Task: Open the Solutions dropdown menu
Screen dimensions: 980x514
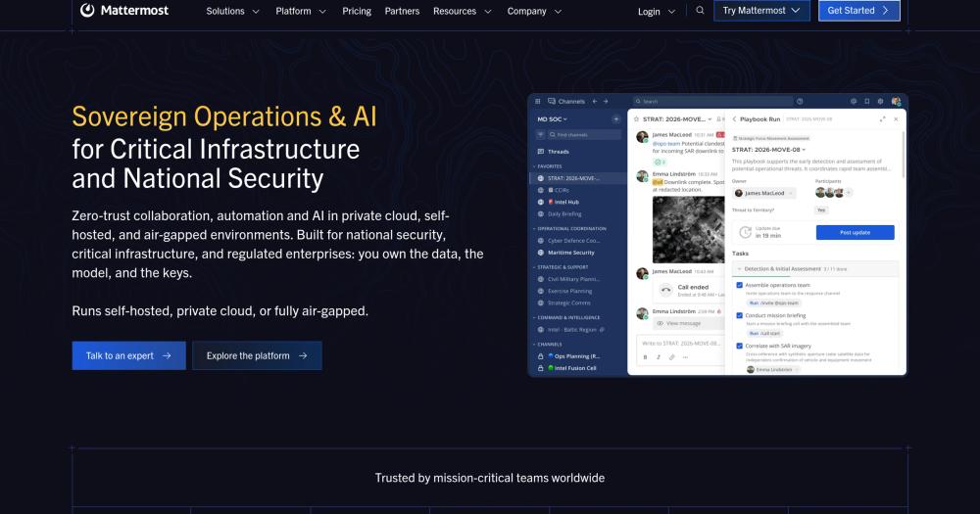Action: 232,11
